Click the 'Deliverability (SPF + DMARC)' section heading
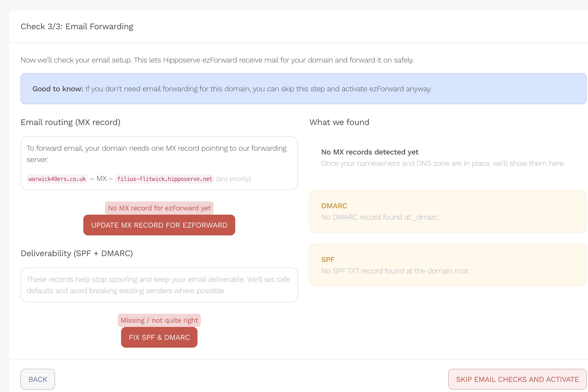The image size is (588, 392). tap(77, 253)
